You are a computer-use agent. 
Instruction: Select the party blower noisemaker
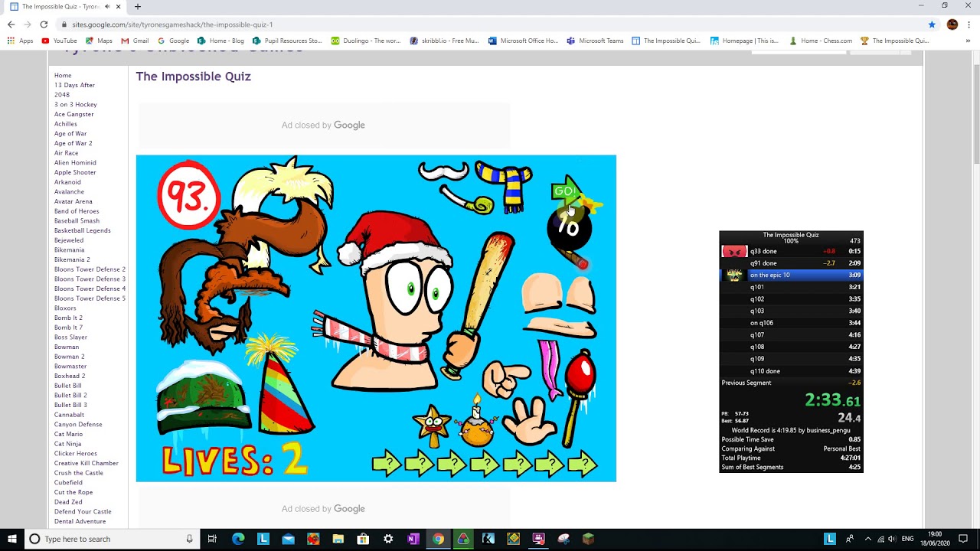467,201
